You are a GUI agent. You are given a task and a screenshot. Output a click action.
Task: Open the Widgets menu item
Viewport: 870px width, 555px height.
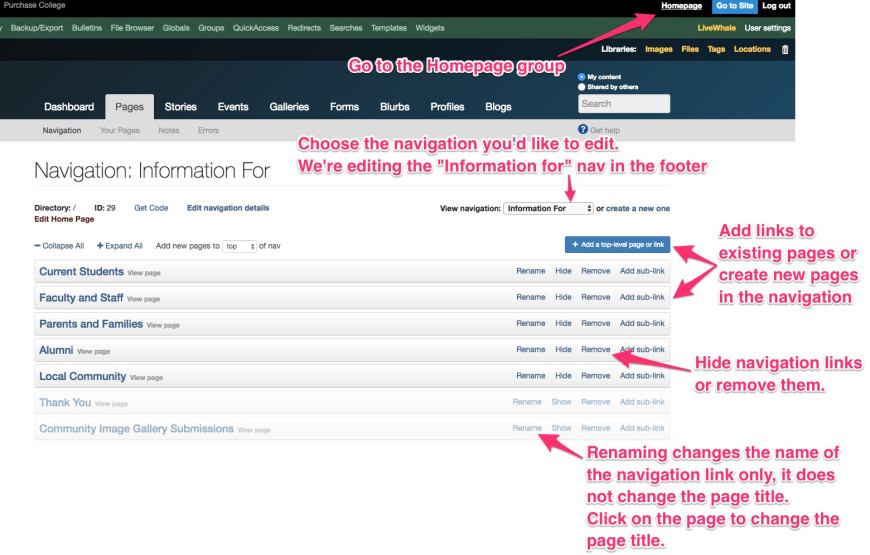pyautogui.click(x=430, y=28)
